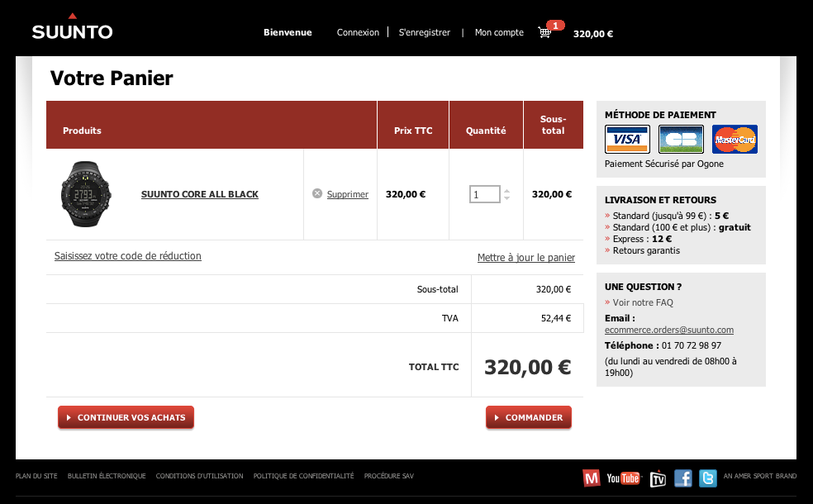This screenshot has height=504, width=813.
Task: Click the An Amer Sport Brand text
Action: coord(760,476)
